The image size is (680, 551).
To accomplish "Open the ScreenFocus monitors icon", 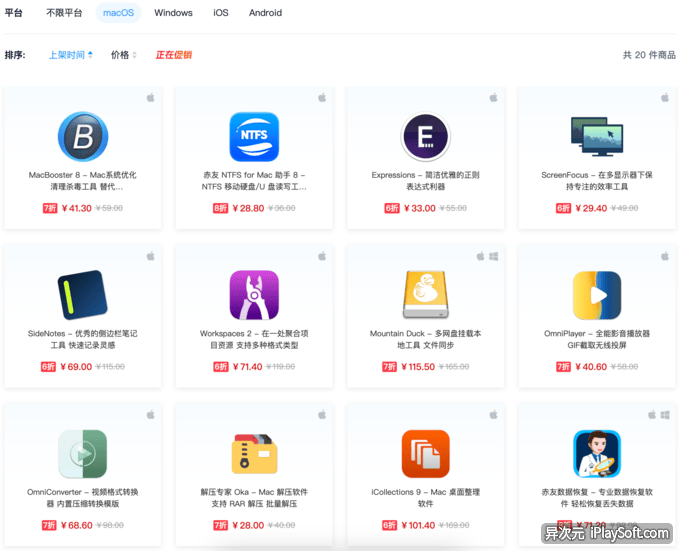I will [x=597, y=136].
